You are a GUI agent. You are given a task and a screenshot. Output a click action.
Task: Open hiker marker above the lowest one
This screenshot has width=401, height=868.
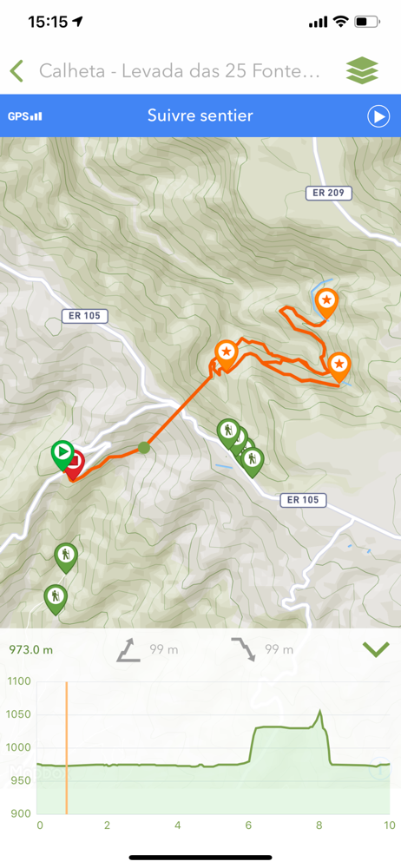66,557
